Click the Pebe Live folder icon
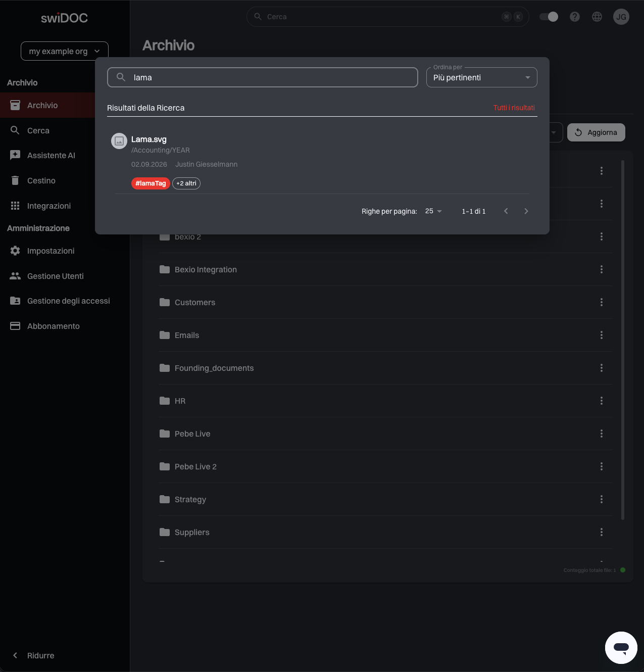 coord(165,434)
